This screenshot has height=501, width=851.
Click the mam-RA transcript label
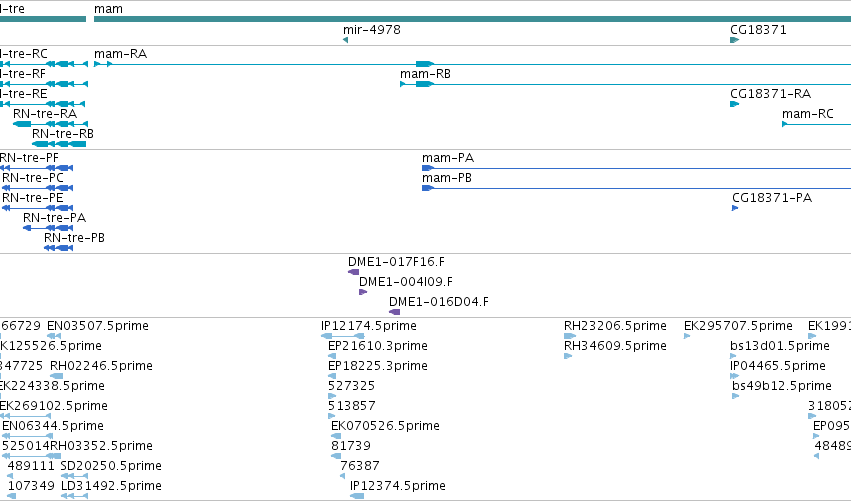click(x=120, y=54)
